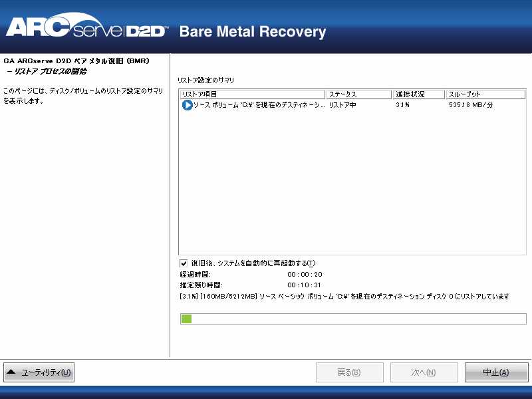
Task: Click the 進捗状況 column header
Action: tap(419, 94)
